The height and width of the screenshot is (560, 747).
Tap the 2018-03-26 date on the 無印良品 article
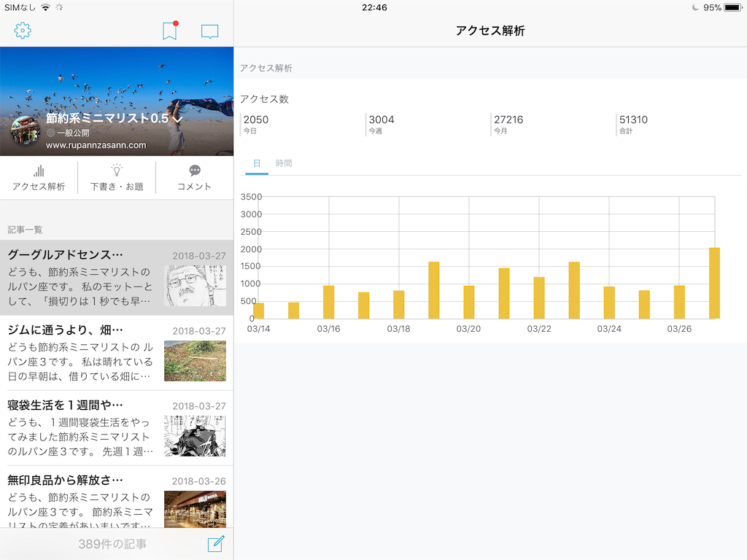(x=198, y=481)
